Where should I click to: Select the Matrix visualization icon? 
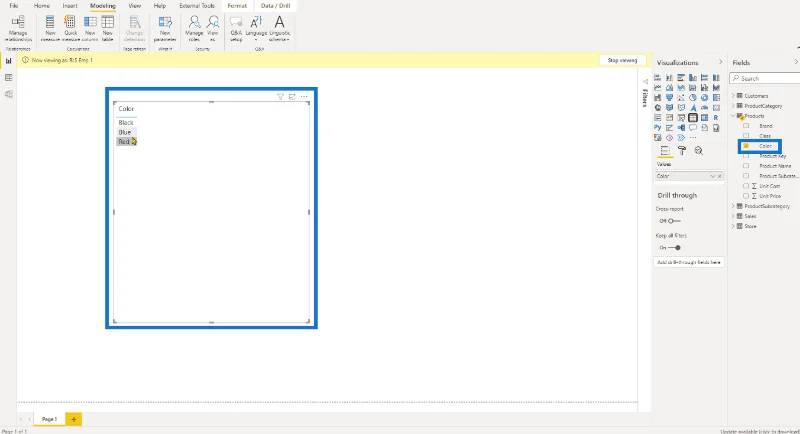click(x=705, y=118)
